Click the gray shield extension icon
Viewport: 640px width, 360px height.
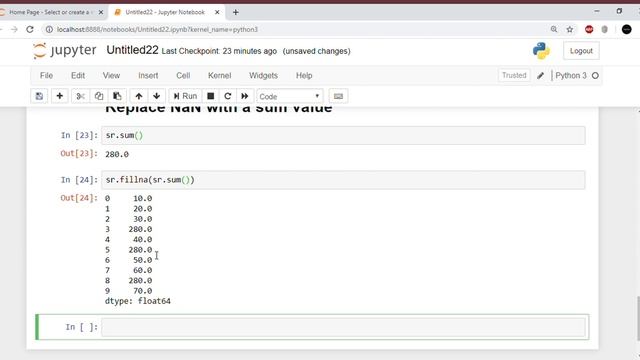(x=604, y=29)
